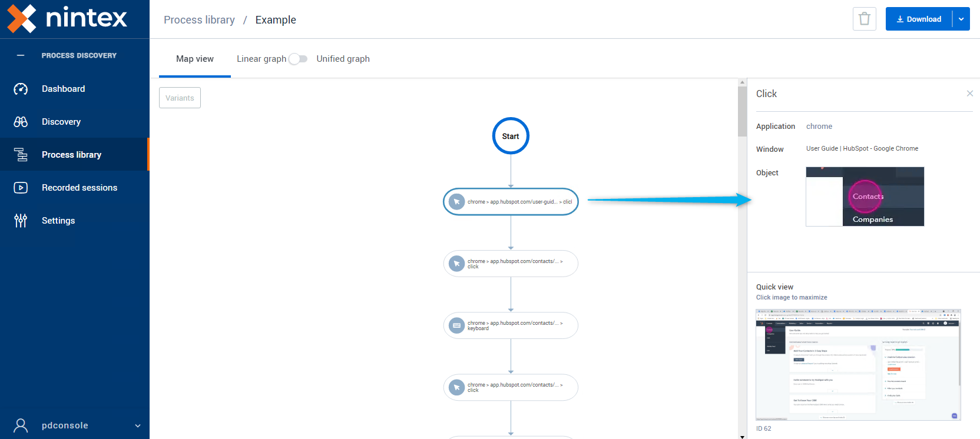This screenshot has height=439, width=980.
Task: Select Process library in sidebar
Action: (74, 155)
